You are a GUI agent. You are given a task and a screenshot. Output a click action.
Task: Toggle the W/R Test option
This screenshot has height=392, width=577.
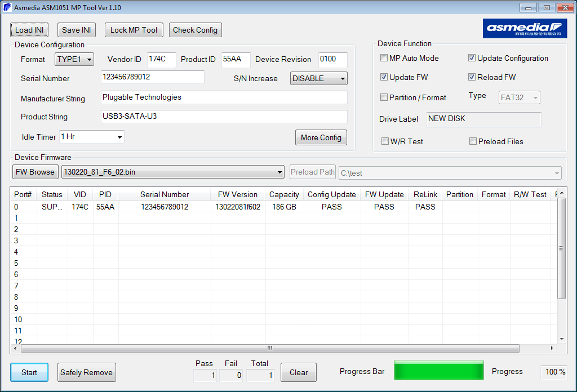[x=384, y=141]
